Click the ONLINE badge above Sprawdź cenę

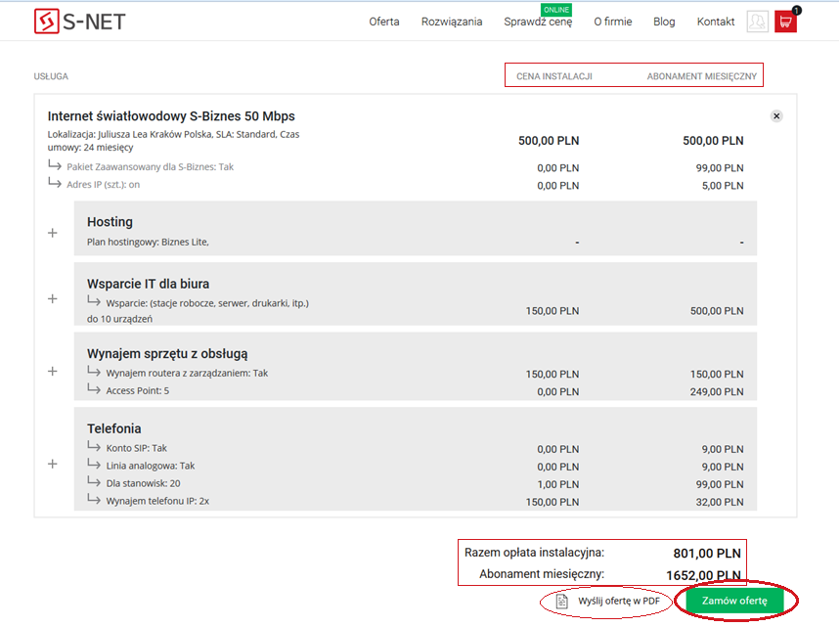coord(556,10)
